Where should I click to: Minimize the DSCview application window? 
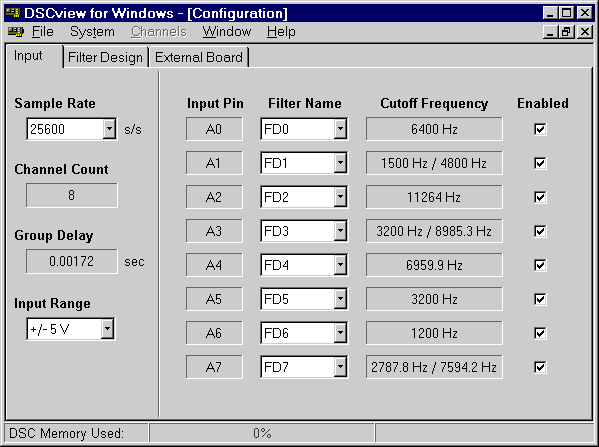550,13
